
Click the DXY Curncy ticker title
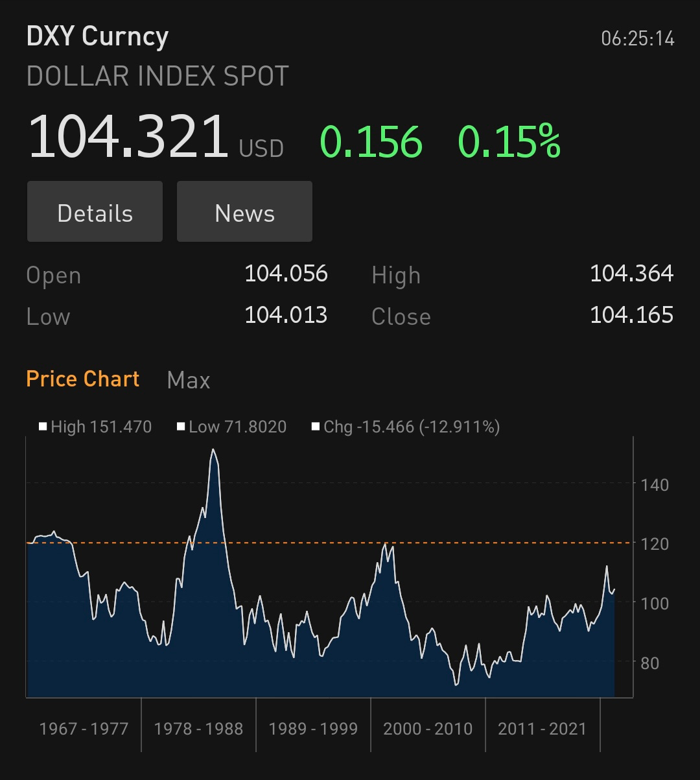97,37
